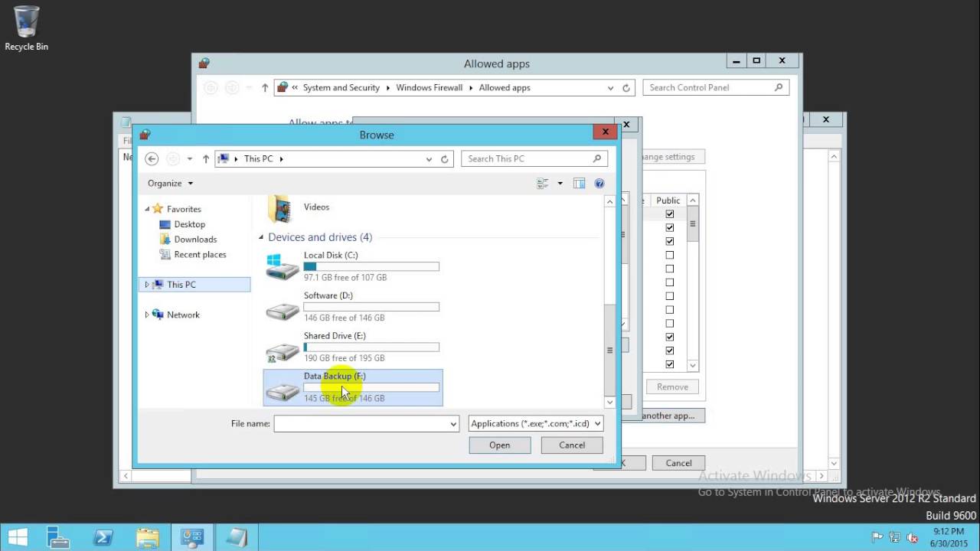
Task: Click the network icon in system tray
Action: pos(894,537)
